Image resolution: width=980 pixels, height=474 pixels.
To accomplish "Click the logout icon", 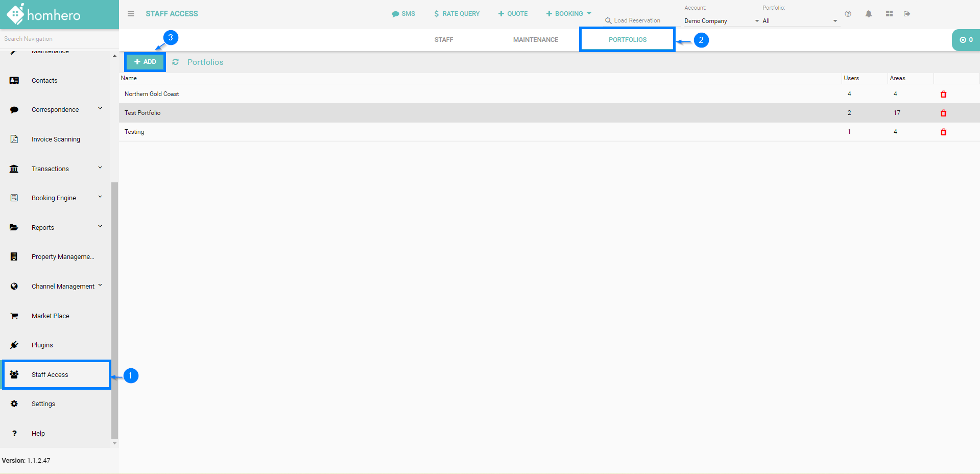I will point(907,14).
